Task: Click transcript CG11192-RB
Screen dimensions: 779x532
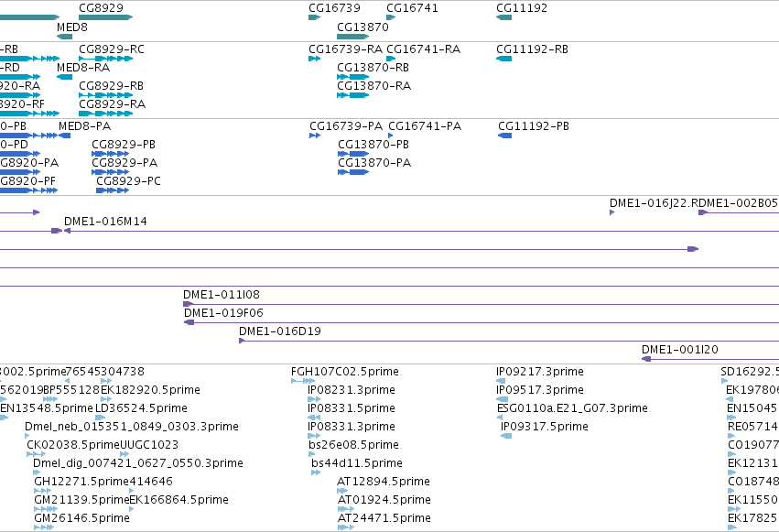Action: pos(503,59)
